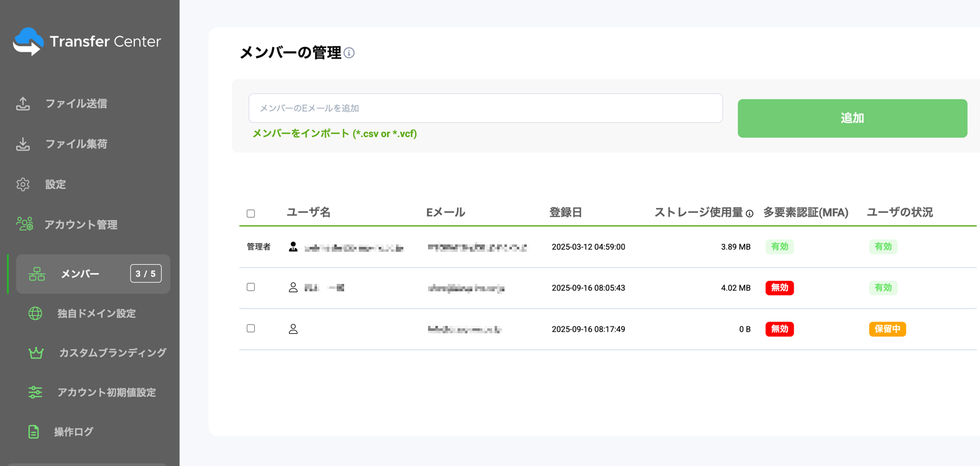The height and width of the screenshot is (466, 980).
Task: Check the member registered at 08:05:43
Action: click(251, 287)
